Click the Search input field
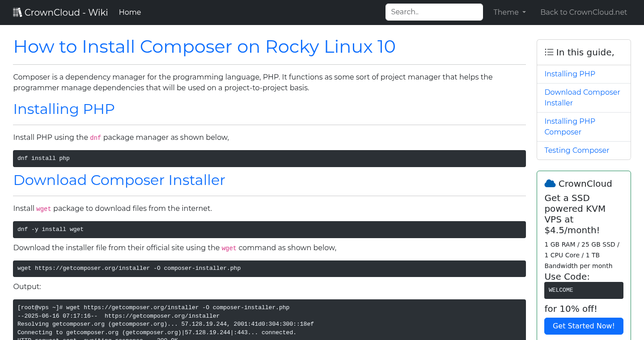 434,12
